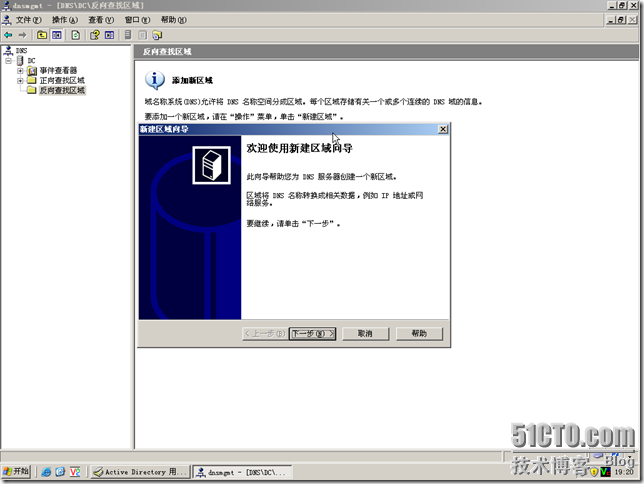Click the Up one level folder icon
This screenshot has height=484, width=644.
42,35
